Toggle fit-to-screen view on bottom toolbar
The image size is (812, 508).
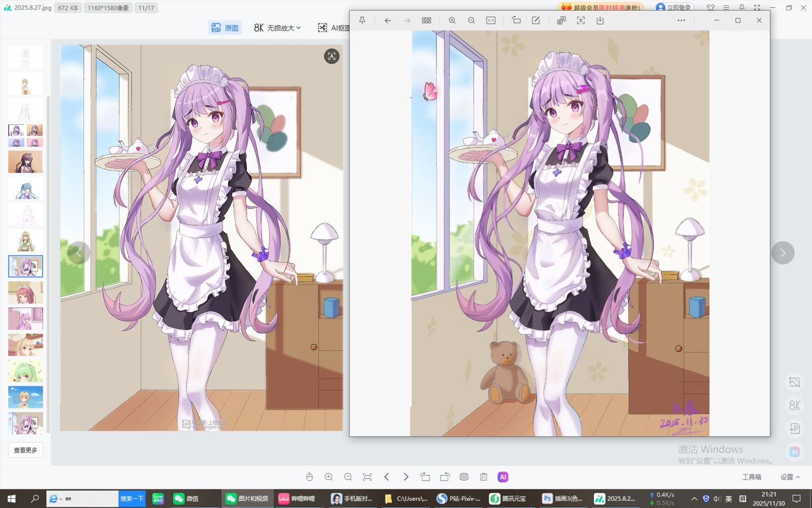[367, 477]
